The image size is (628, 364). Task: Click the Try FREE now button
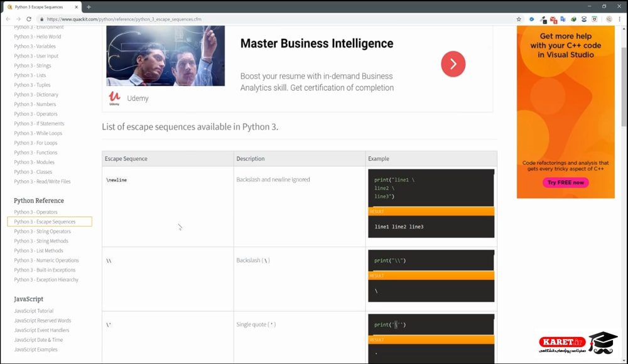pyautogui.click(x=566, y=183)
